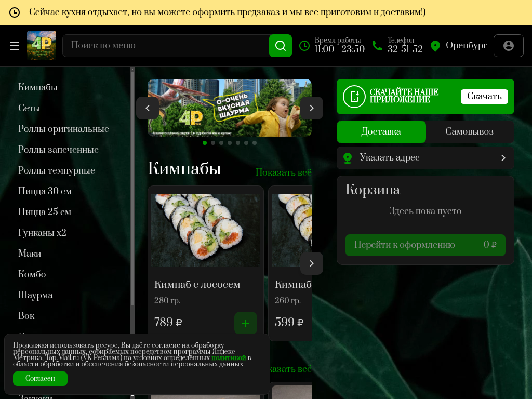532x399 pixels.
Task: Click the Поиск по меню search field
Action: click(x=166, y=46)
